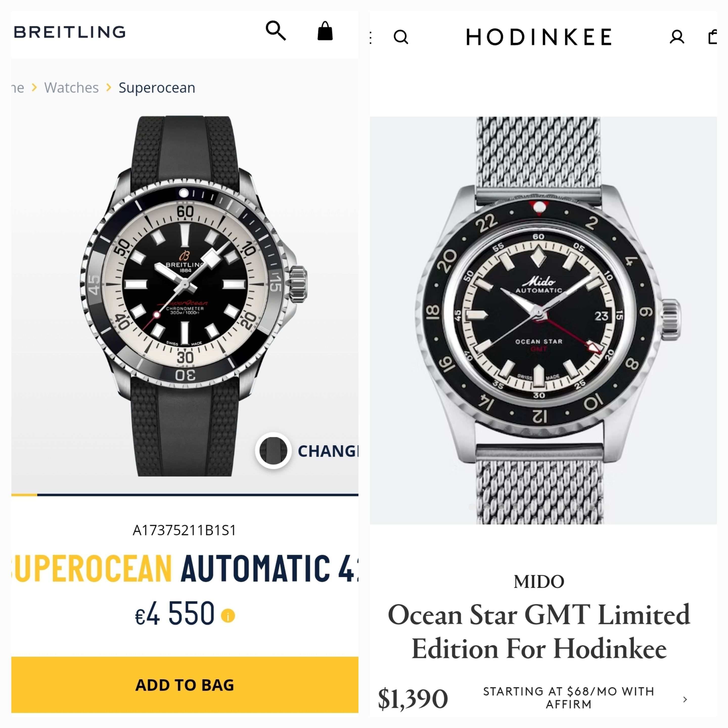Click the yellow price info icon
Image resolution: width=728 pixels, height=728 pixels.
pyautogui.click(x=228, y=616)
